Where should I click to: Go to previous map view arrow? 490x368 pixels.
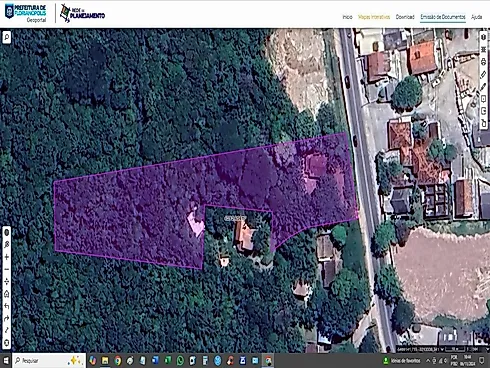[7, 306]
